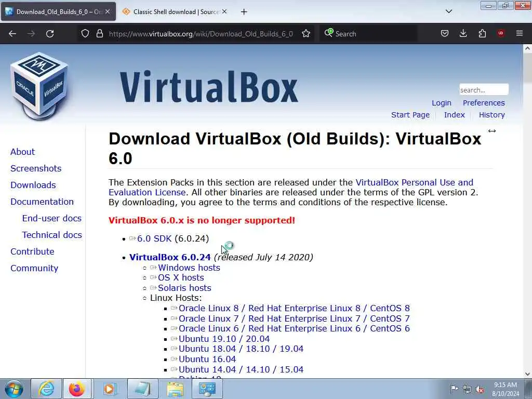532x399 pixels.
Task: Download the 6.0 SDK link
Action: [x=154, y=238]
